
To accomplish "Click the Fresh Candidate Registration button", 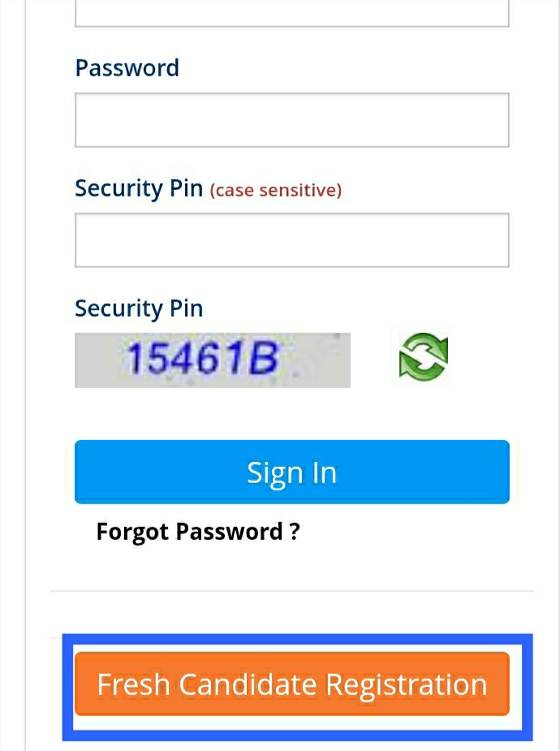I will pyautogui.click(x=291, y=684).
